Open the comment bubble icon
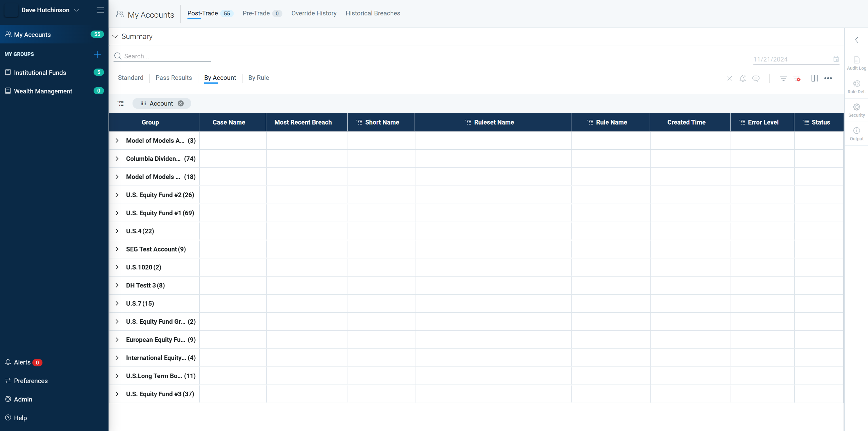The width and height of the screenshot is (868, 431). pos(756,78)
